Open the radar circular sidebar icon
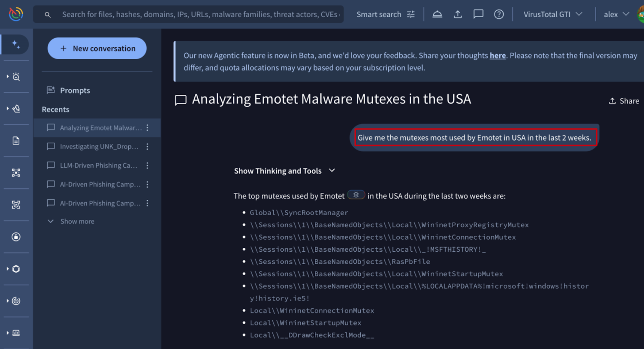The width and height of the screenshot is (644, 349). click(16, 301)
